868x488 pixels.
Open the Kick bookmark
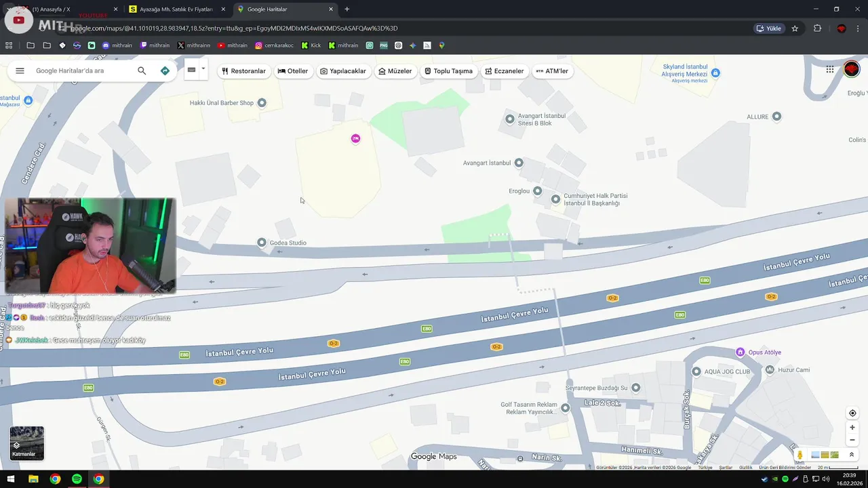tap(311, 45)
